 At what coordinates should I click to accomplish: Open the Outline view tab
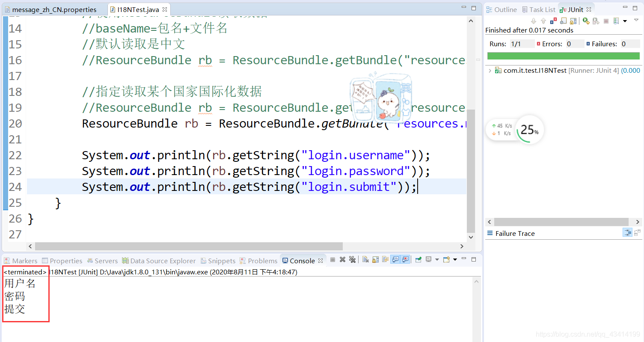click(x=501, y=9)
